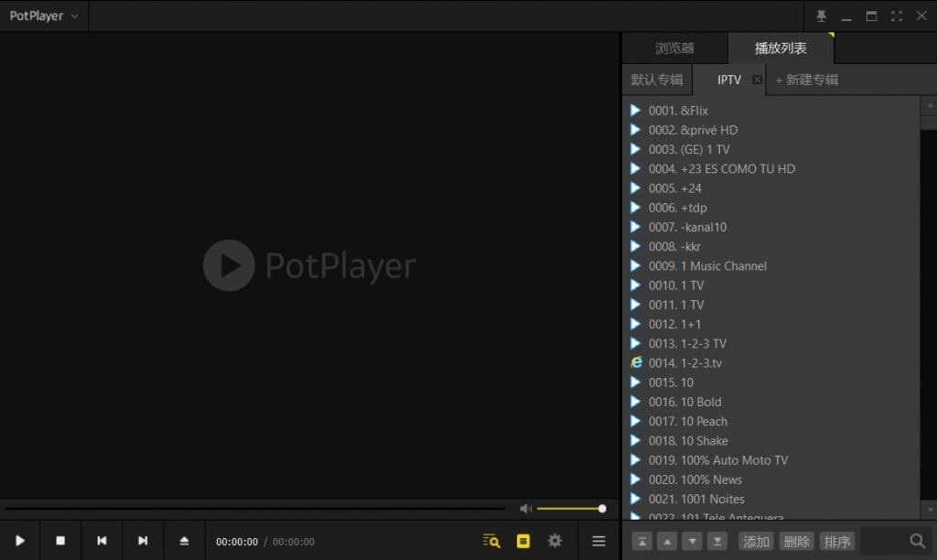
Task: Click the 删除 delete button
Action: [x=797, y=542]
